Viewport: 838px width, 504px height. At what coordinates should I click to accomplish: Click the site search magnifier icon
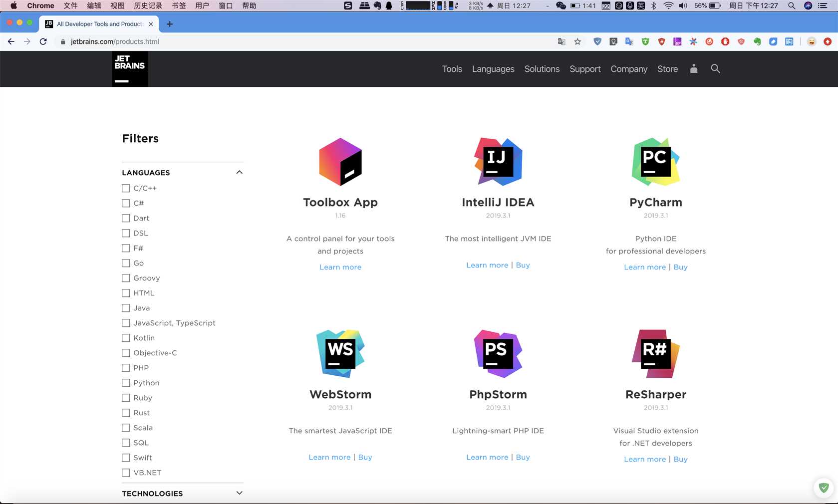[715, 69]
